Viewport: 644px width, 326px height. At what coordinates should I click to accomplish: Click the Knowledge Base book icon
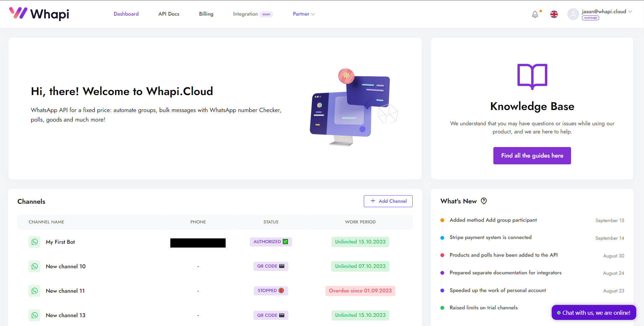pyautogui.click(x=532, y=76)
